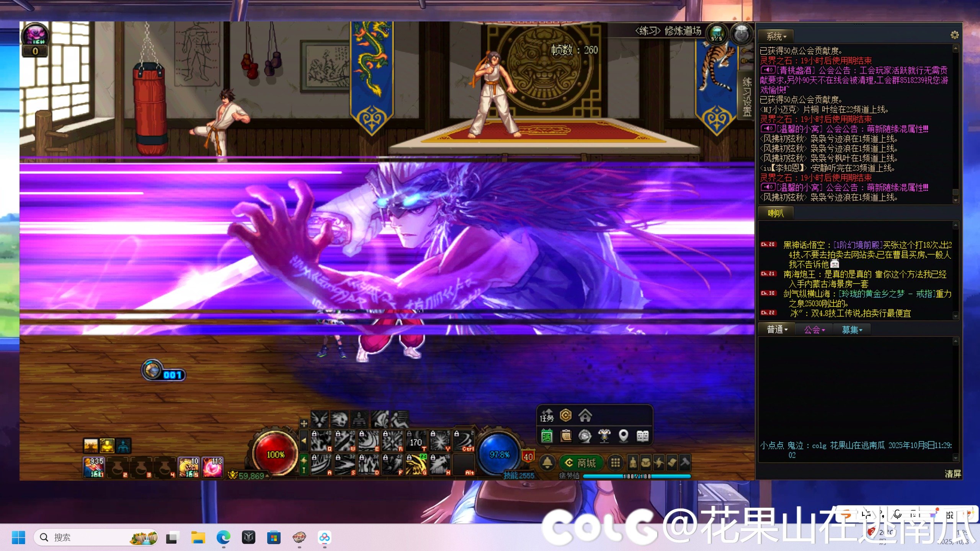Image resolution: width=980 pixels, height=551 pixels.
Task: Open the 任务 quest button
Action: (547, 416)
